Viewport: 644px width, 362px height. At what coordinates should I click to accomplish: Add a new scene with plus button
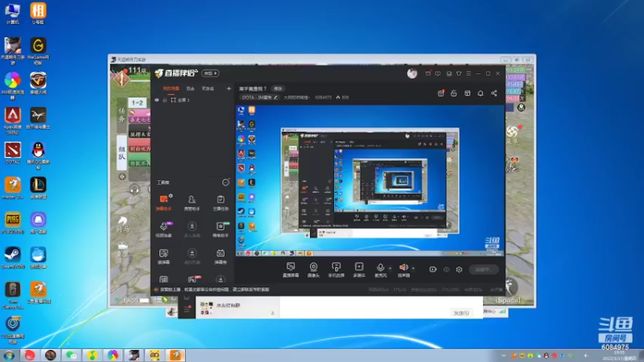(x=229, y=88)
